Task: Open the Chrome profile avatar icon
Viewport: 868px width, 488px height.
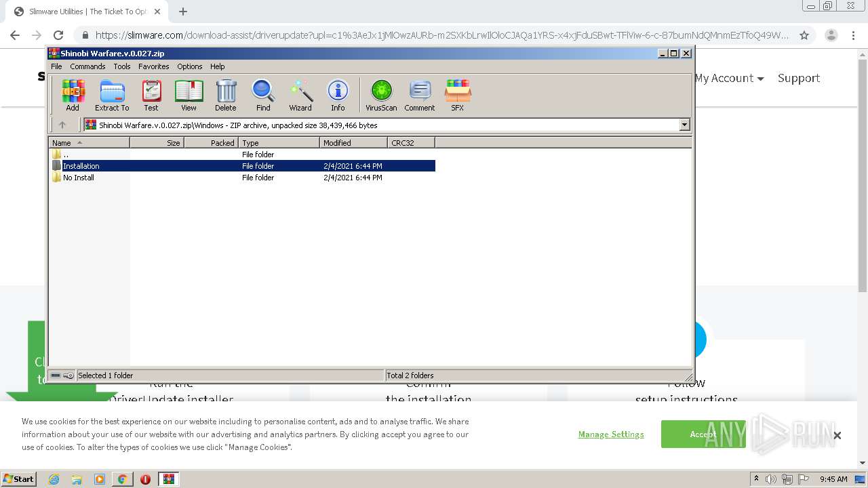Action: (x=831, y=35)
